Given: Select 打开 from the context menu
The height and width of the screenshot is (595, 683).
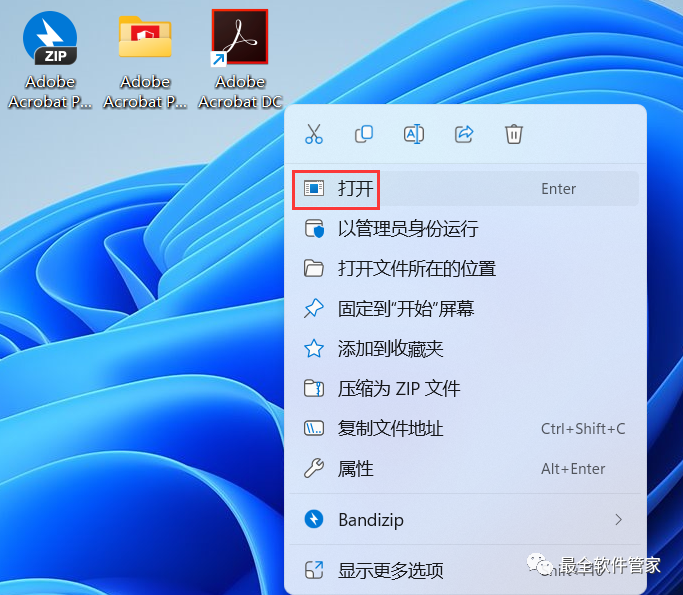Looking at the screenshot, I should point(465,189).
